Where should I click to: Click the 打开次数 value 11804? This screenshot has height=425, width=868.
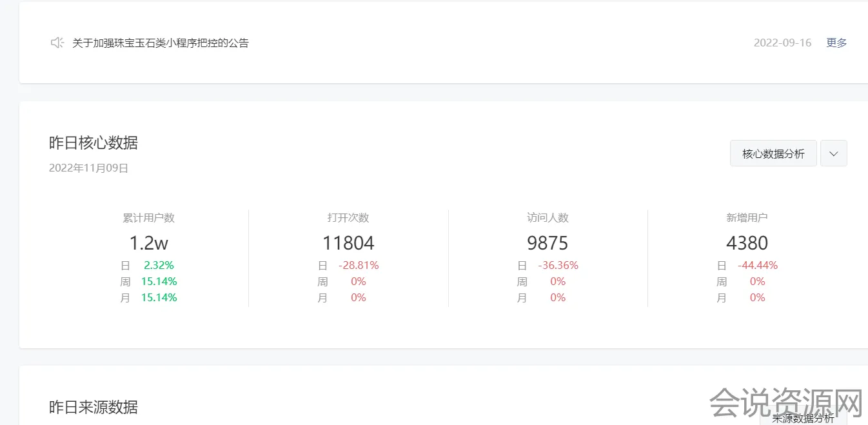click(x=348, y=243)
